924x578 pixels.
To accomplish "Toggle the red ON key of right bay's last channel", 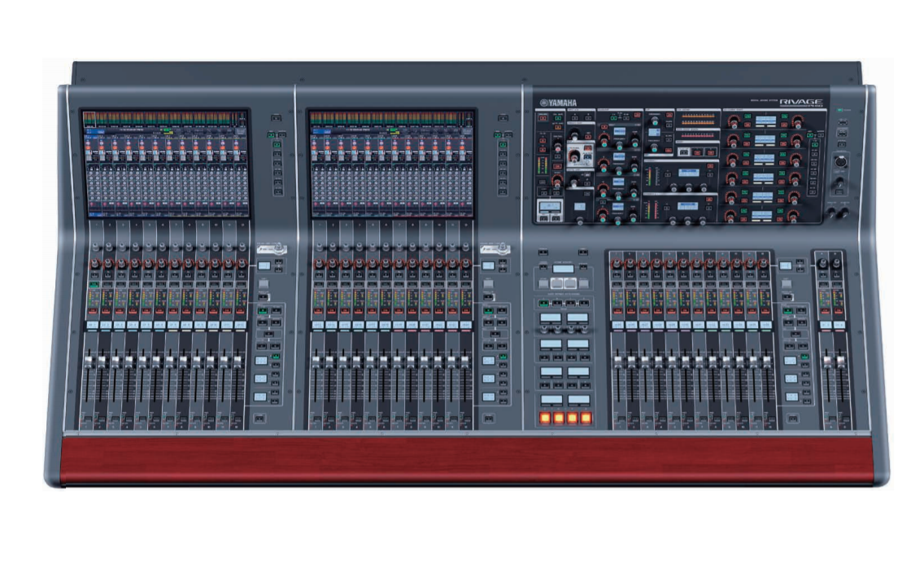I will (x=764, y=310).
